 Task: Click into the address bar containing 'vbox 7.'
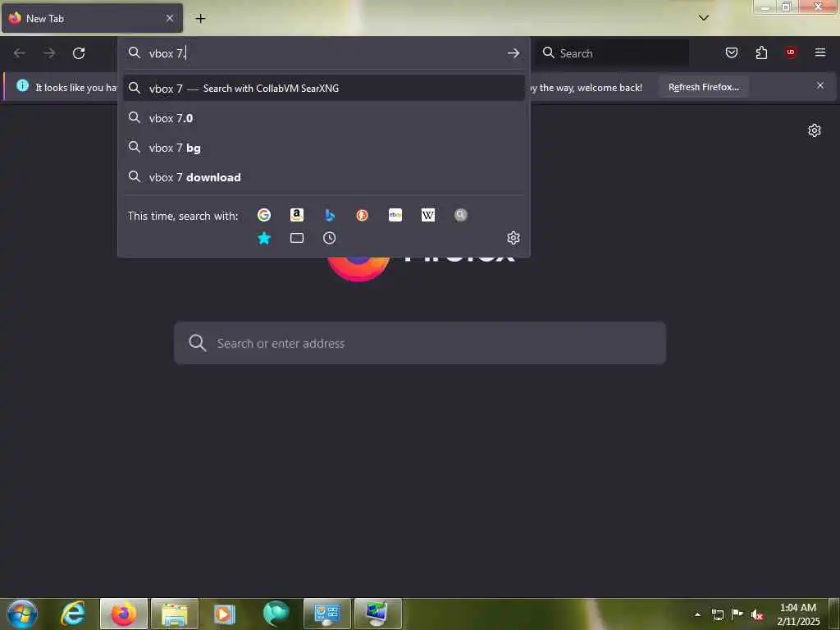[x=323, y=53]
